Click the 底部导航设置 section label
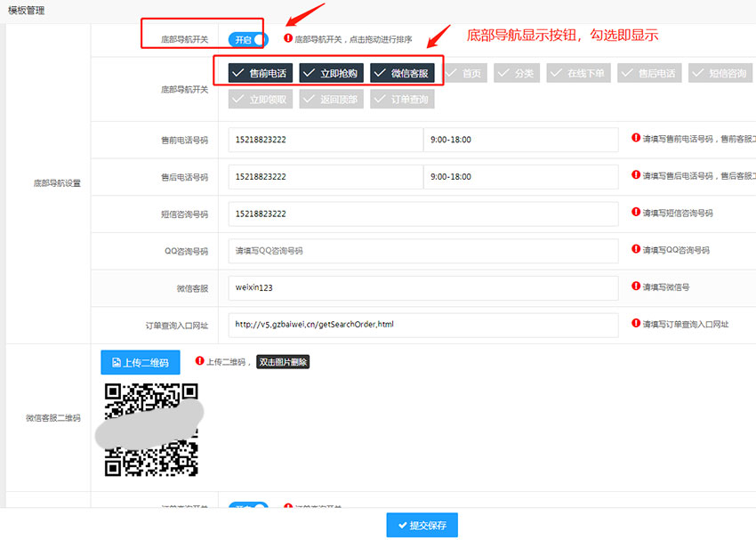This screenshot has width=756, height=540. (x=57, y=183)
